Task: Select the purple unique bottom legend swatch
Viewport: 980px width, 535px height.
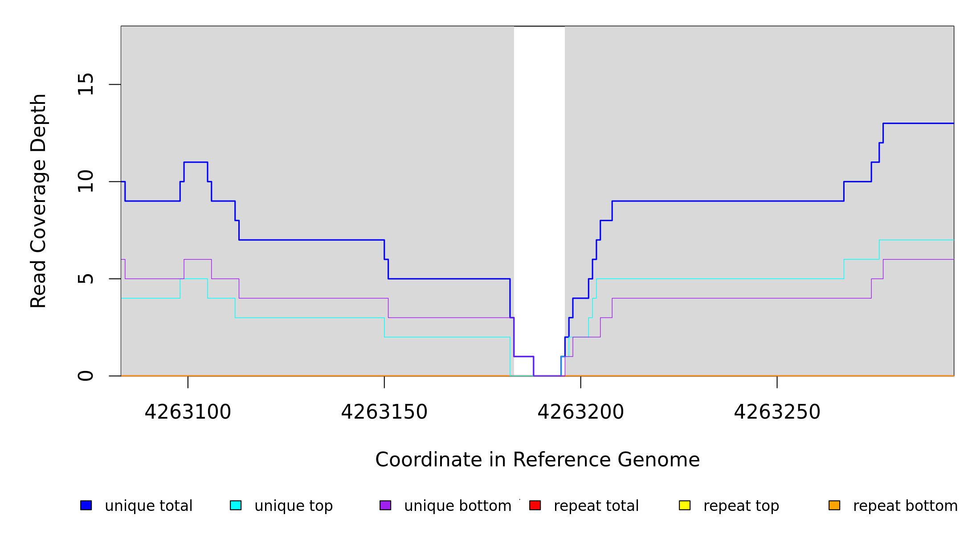Action: tap(385, 505)
